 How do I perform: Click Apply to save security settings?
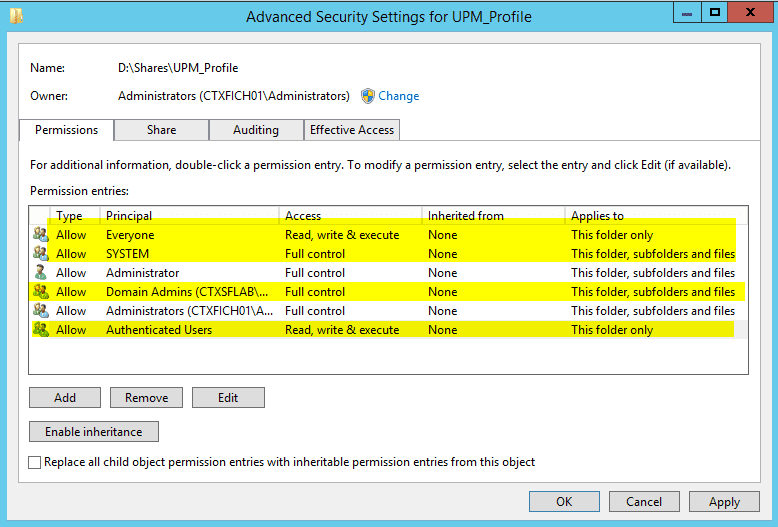pyautogui.click(x=724, y=502)
